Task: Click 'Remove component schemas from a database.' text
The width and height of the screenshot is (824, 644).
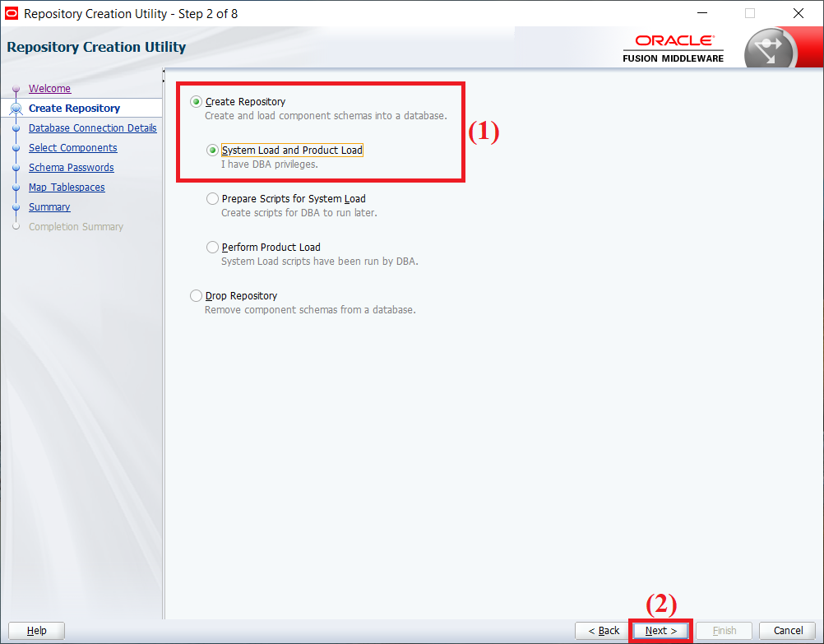Action: (310, 309)
